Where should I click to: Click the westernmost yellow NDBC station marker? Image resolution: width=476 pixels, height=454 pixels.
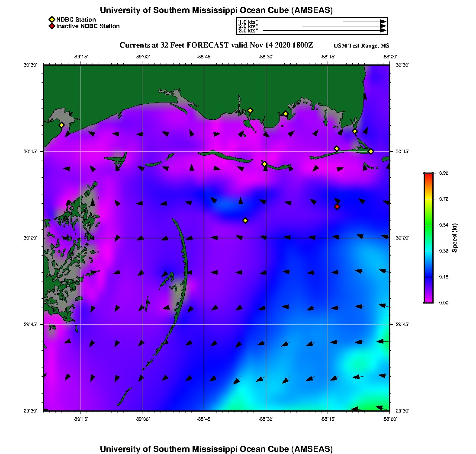(61, 125)
